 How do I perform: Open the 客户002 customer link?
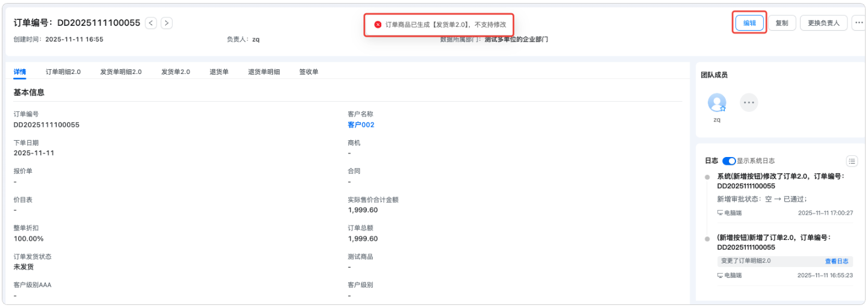361,125
